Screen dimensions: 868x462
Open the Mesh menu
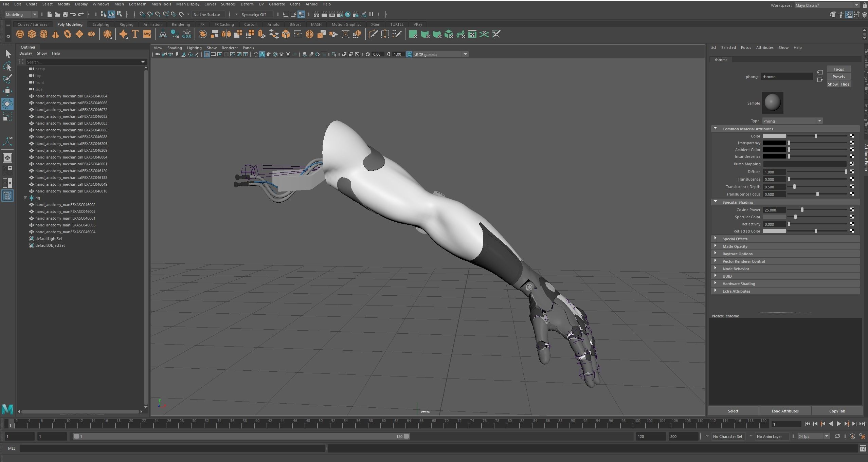click(x=119, y=4)
